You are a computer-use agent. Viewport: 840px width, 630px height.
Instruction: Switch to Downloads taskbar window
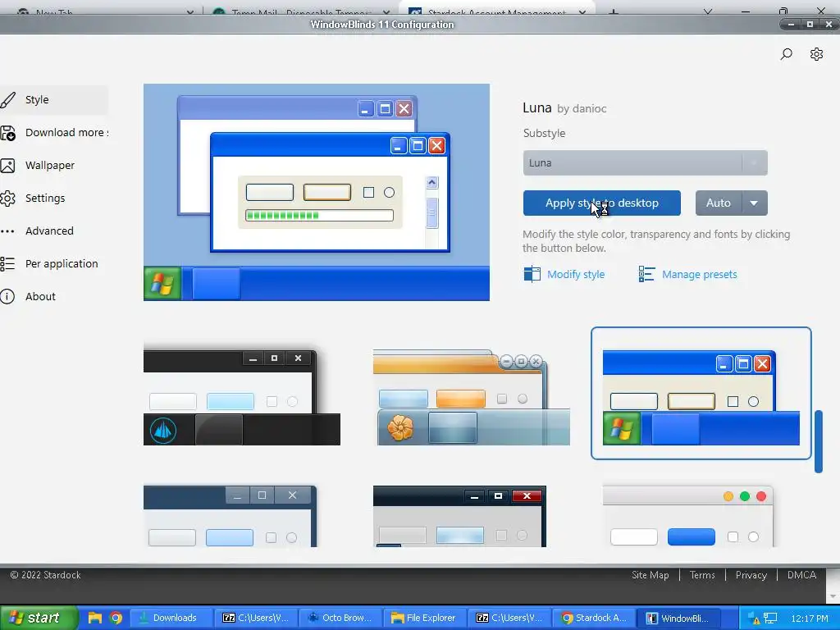click(x=171, y=618)
